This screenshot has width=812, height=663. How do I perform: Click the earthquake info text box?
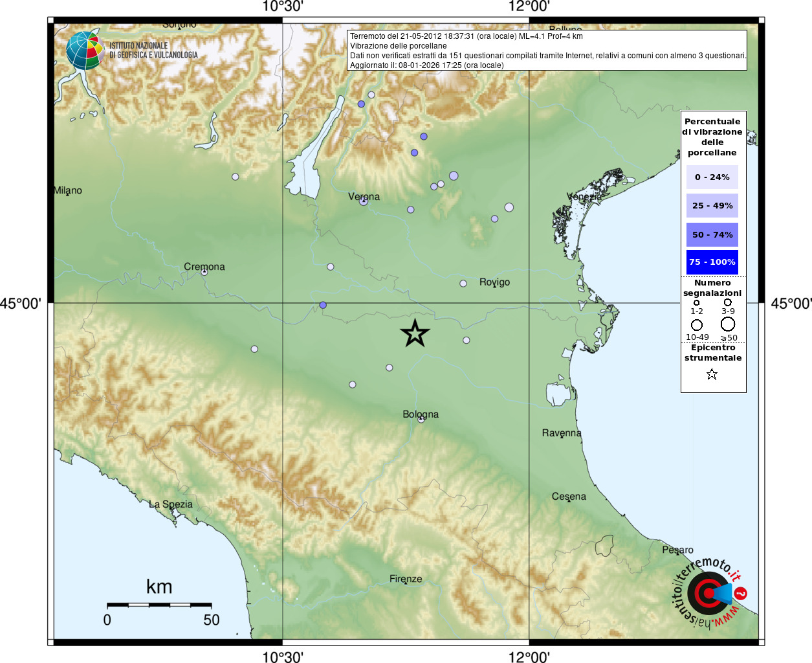pos(547,51)
